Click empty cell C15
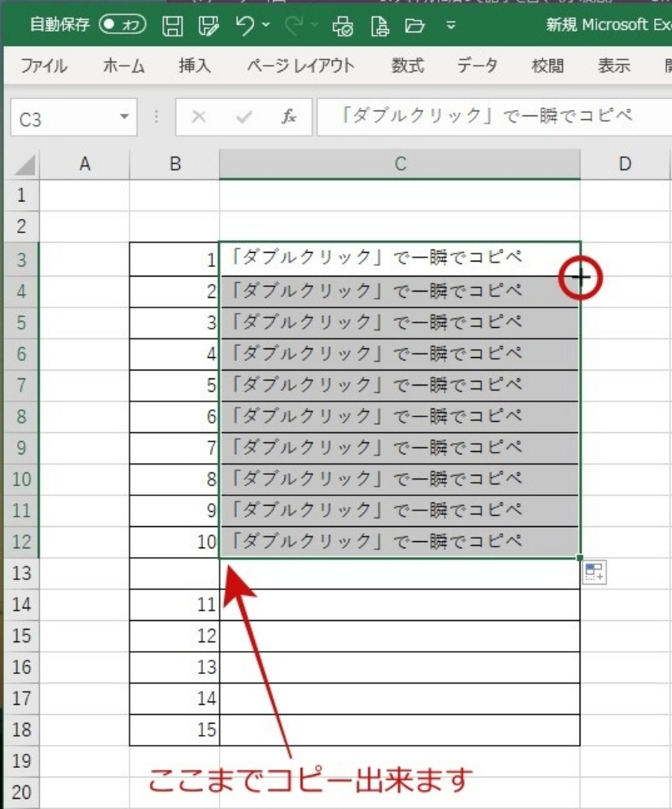Screen dimensions: 672x809 (x=400, y=636)
